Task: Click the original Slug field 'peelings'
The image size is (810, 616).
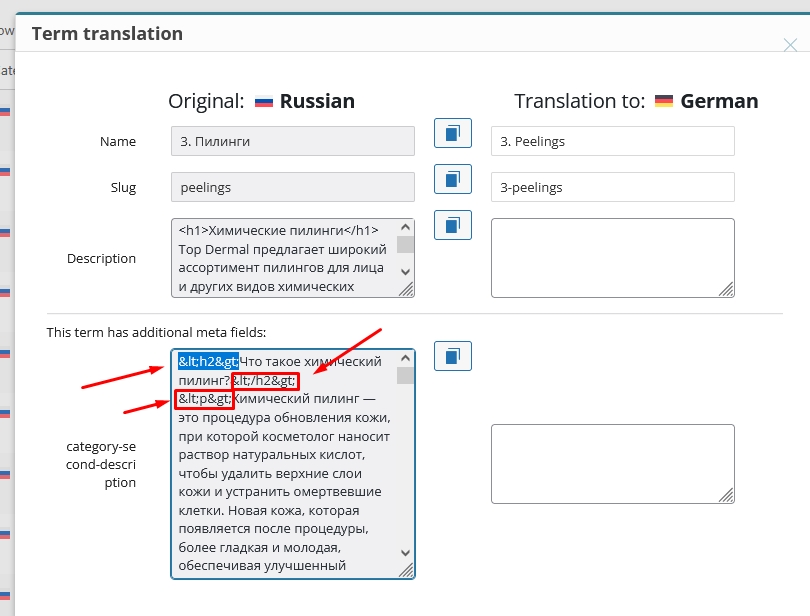Action: [x=293, y=187]
